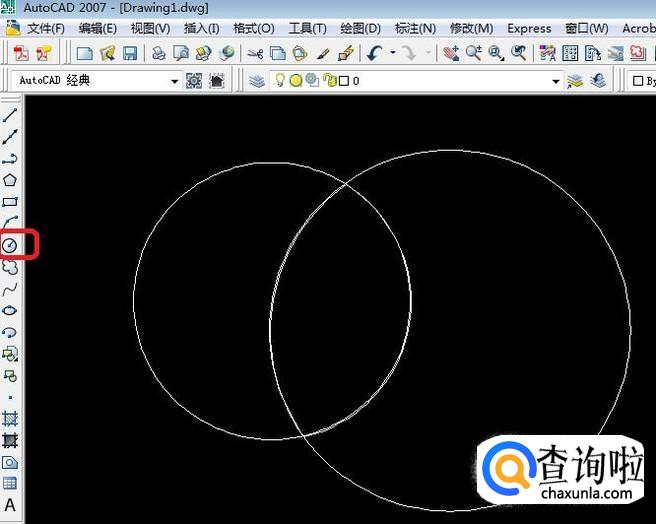The image size is (656, 524).
Task: Click the Plot printer icon
Action: 159,54
